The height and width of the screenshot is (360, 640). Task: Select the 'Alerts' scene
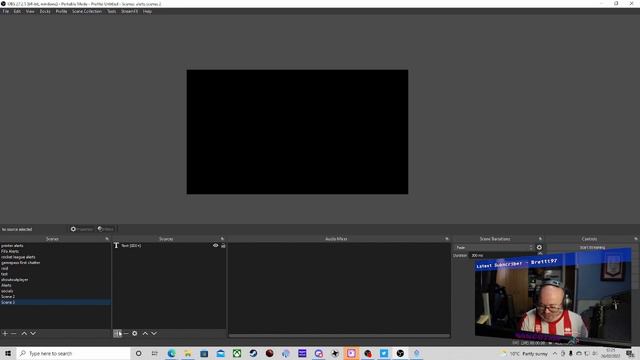55,285
